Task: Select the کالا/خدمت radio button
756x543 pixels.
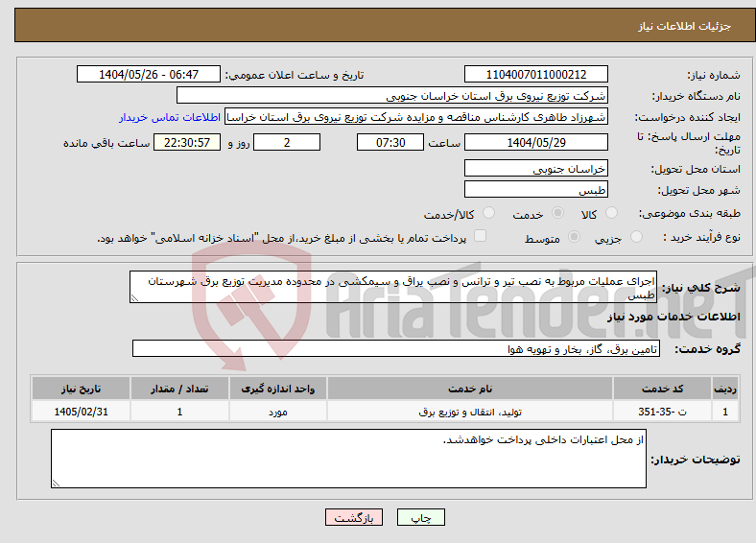Action: coord(489,213)
